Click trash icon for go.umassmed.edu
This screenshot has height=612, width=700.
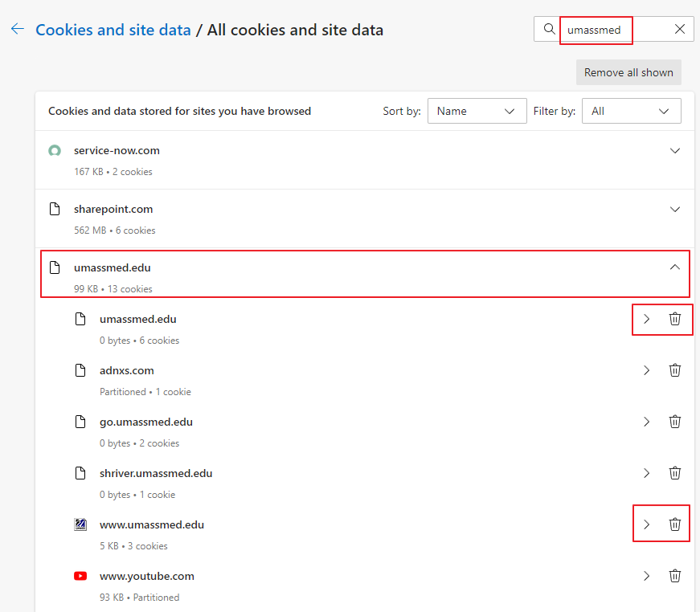675,422
